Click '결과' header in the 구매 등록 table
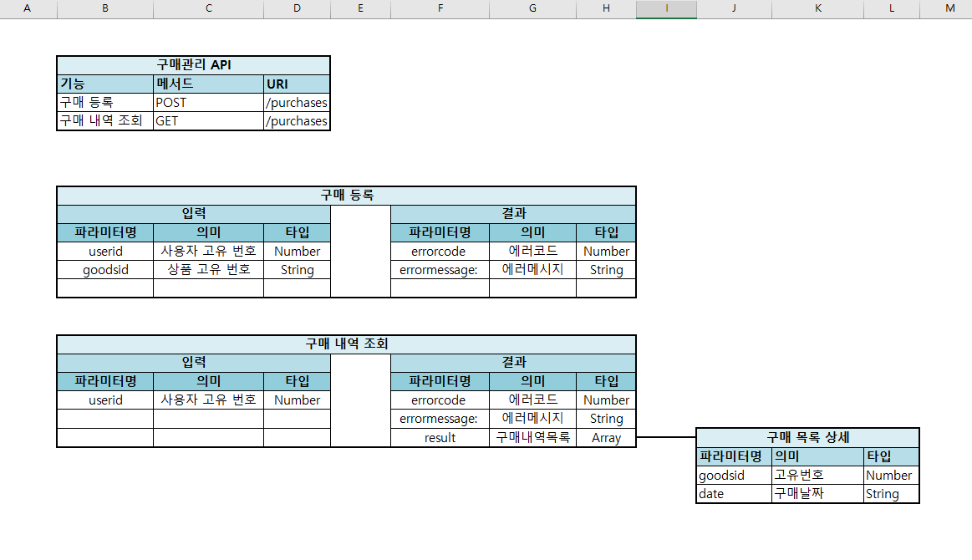This screenshot has height=560, width=972. [x=513, y=214]
